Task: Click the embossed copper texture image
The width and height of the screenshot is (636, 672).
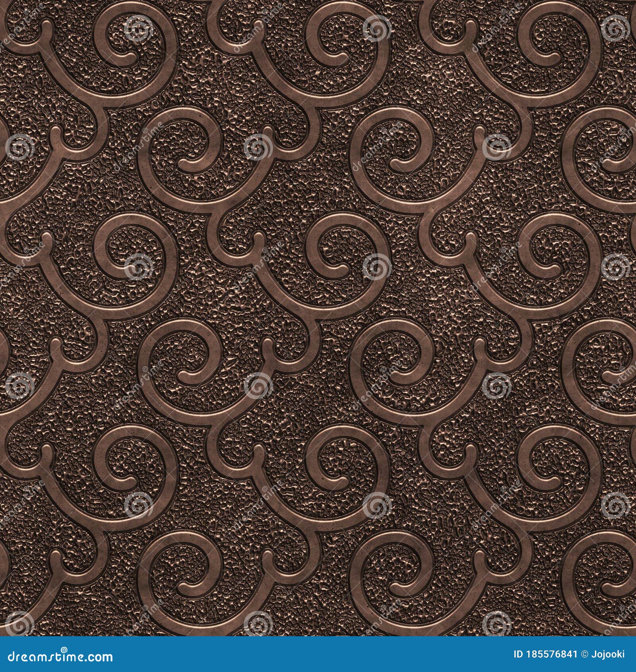Action: [x=318, y=318]
